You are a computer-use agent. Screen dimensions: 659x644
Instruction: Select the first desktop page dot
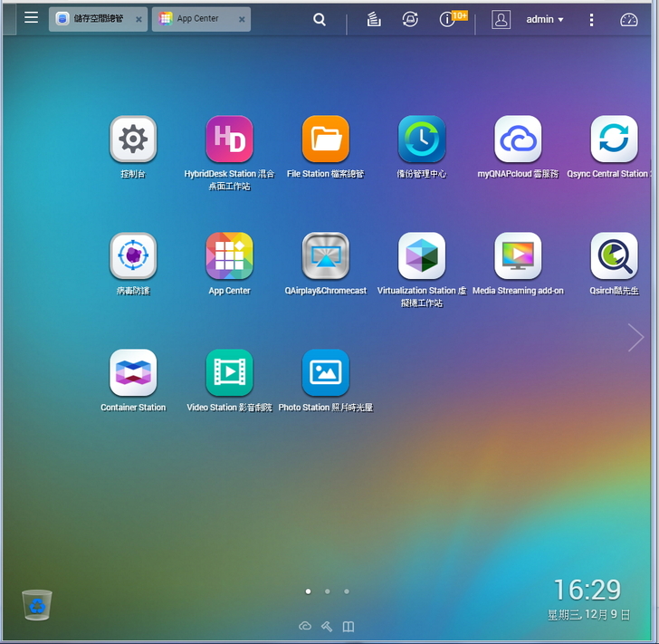pyautogui.click(x=308, y=591)
